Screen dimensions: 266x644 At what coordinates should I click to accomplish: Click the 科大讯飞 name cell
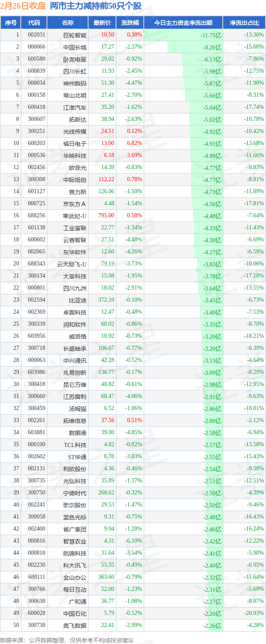[x=68, y=565]
